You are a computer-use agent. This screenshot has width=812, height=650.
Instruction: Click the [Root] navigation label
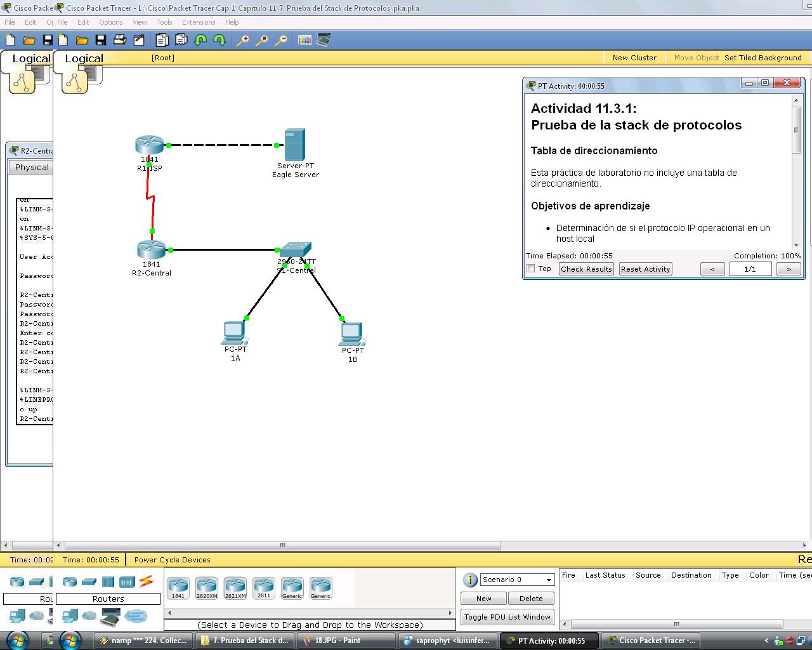pos(163,58)
